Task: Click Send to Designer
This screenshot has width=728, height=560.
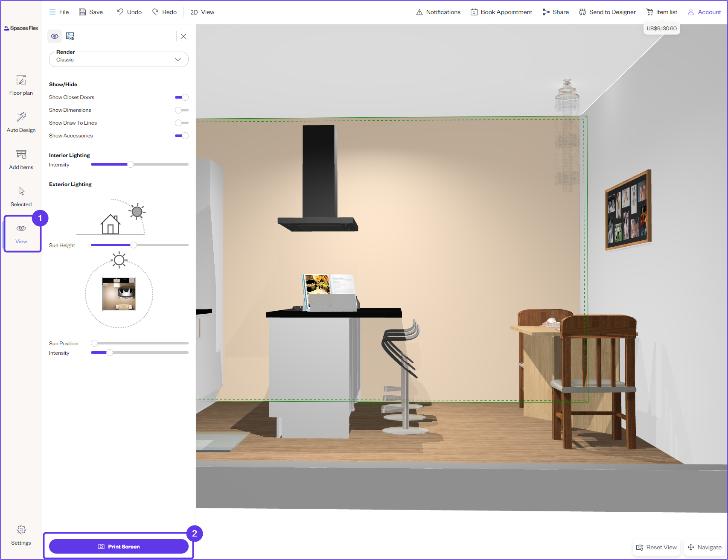Action: [607, 12]
